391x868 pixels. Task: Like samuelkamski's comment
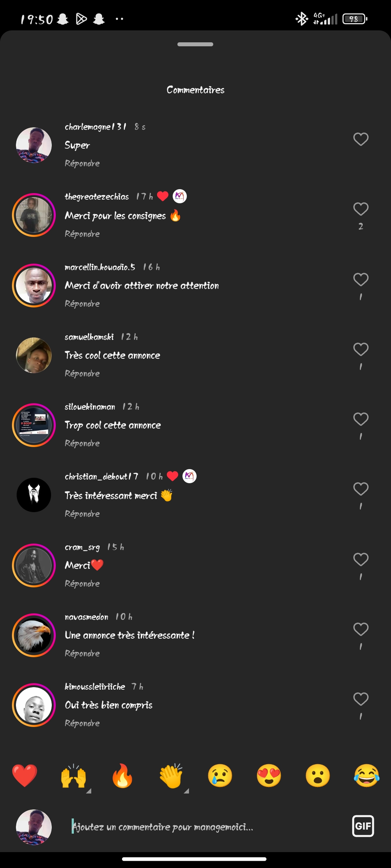click(361, 349)
